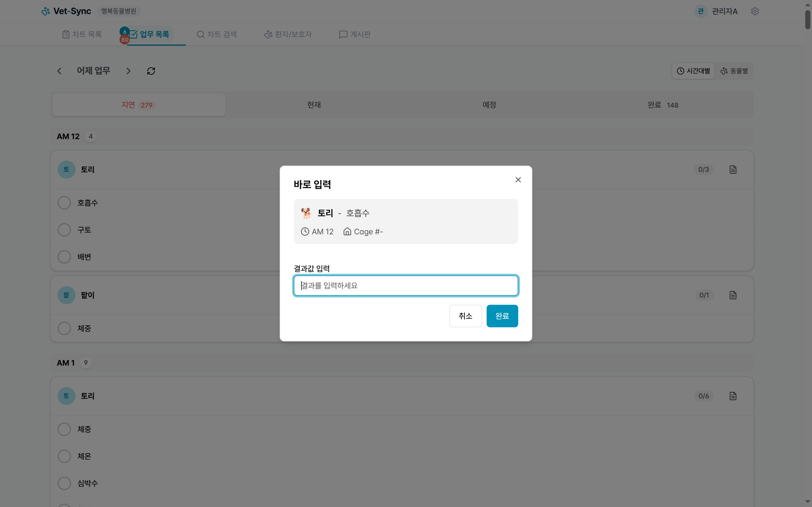Mark 호흡수 task circle as complete
The width and height of the screenshot is (812, 507).
pos(64,203)
